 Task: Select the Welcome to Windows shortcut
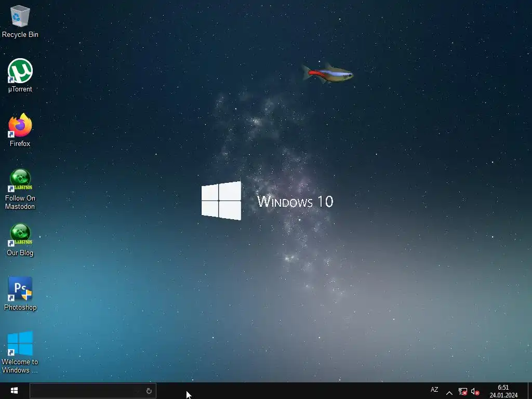[20, 353]
